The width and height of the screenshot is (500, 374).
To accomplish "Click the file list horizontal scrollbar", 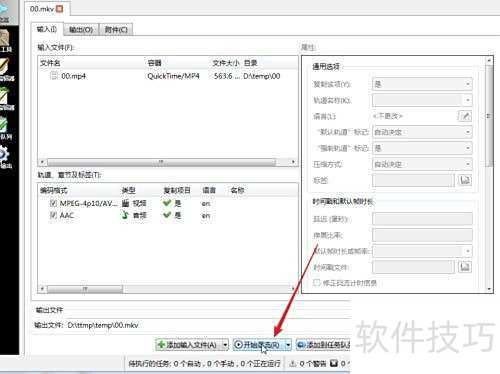I will pos(161,162).
